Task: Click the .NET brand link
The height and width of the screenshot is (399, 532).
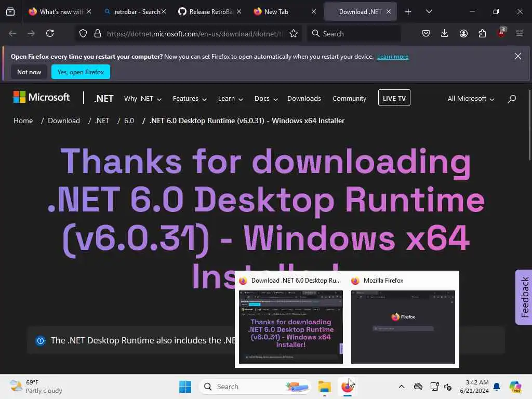Action: click(x=103, y=98)
